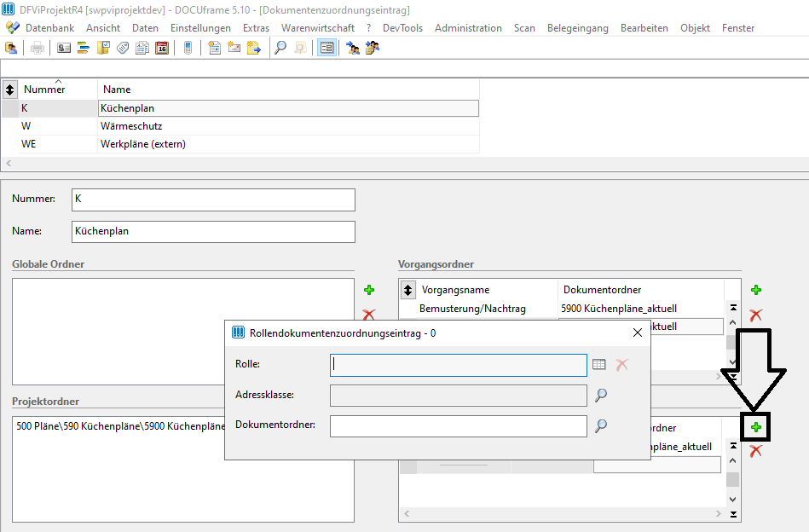
Task: Open the Administration menu
Action: [x=468, y=28]
